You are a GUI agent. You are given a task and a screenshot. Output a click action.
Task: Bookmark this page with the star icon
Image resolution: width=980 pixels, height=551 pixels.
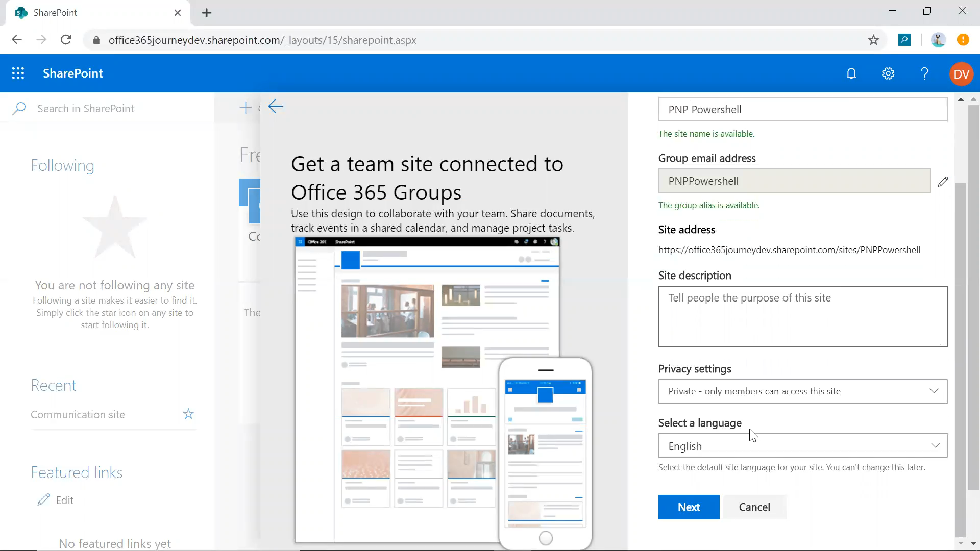coord(873,40)
